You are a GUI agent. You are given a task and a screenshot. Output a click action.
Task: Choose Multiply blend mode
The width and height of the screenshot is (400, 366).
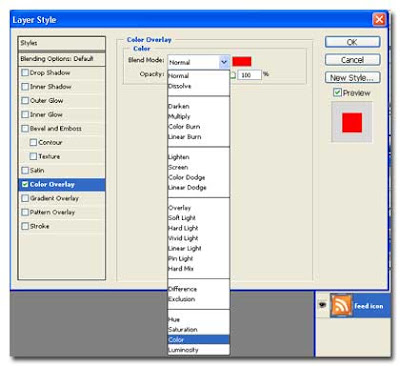[x=199, y=116]
